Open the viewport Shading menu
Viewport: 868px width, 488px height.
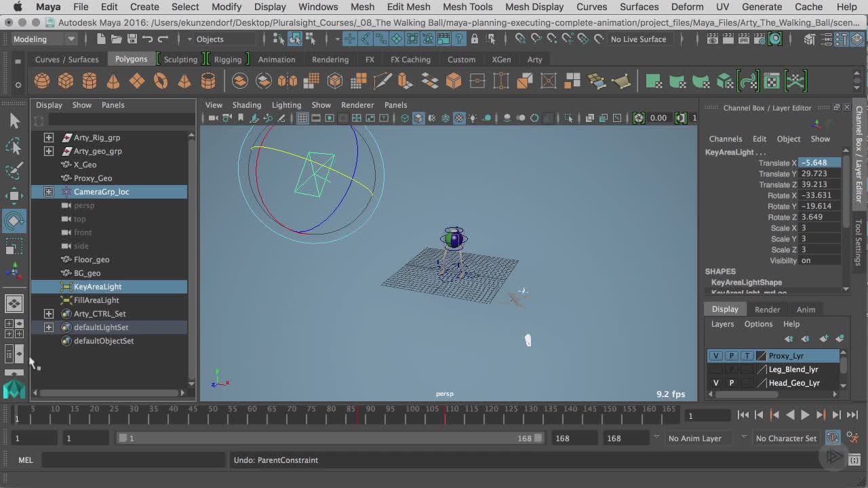pyautogui.click(x=246, y=105)
